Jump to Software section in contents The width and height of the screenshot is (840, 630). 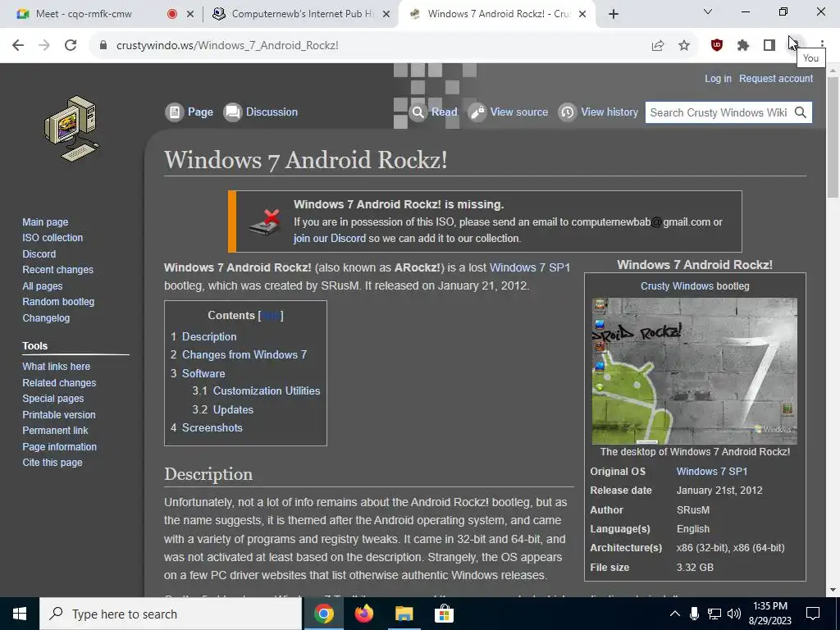203,373
